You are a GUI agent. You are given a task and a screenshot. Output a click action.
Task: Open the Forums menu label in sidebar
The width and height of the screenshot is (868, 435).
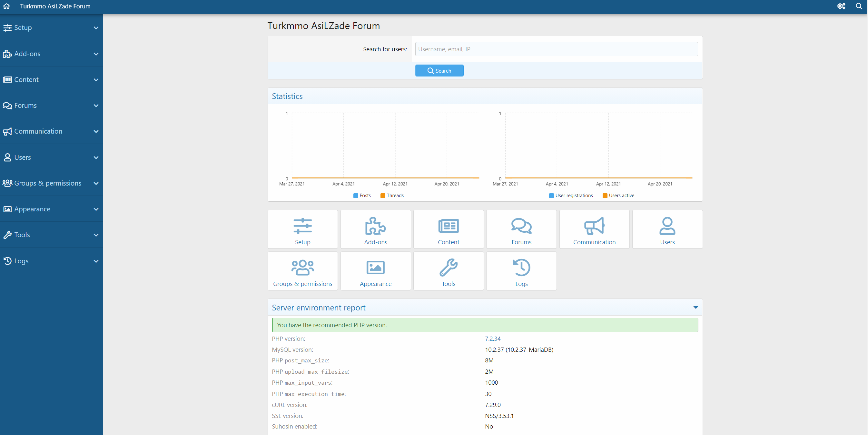[x=25, y=106]
